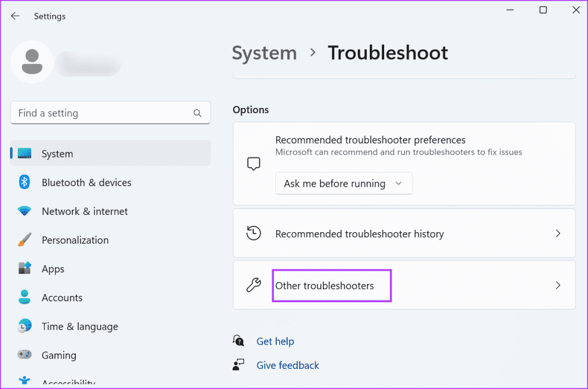The image size is (588, 389).
Task: Click the blurred user account name
Action: click(88, 64)
